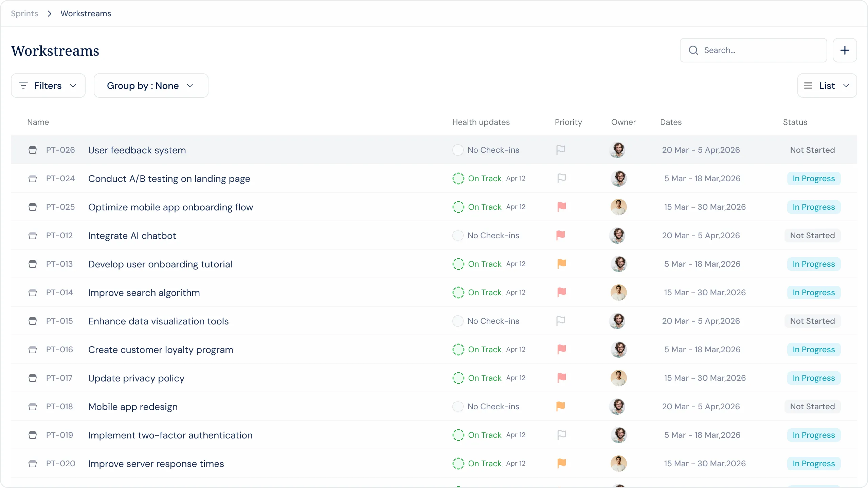Click the project icon for PT-014
868x488 pixels.
[x=33, y=293]
